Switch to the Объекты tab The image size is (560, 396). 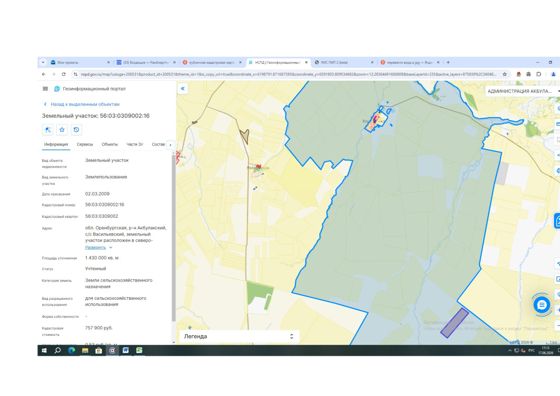click(110, 145)
